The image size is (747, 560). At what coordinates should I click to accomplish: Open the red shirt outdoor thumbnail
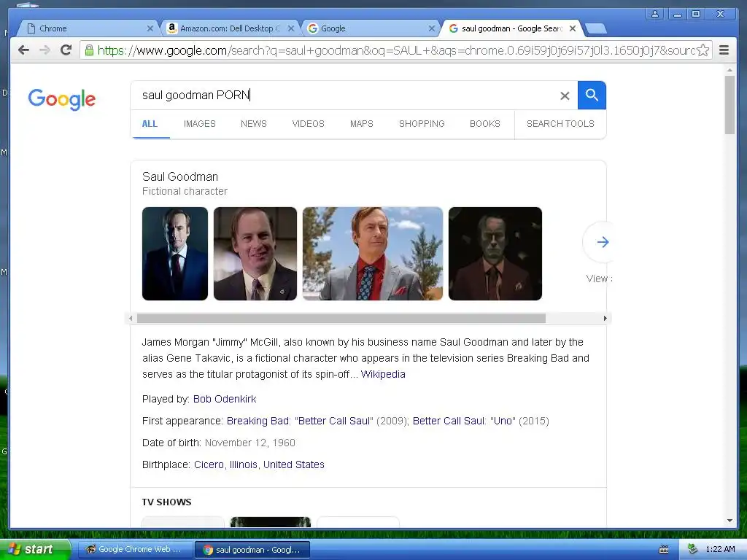(373, 254)
